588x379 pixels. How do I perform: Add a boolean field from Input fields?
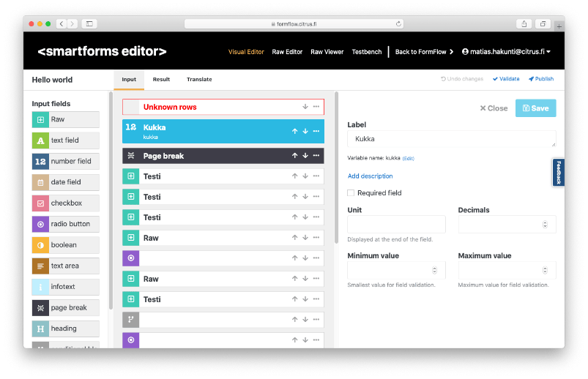(x=66, y=245)
